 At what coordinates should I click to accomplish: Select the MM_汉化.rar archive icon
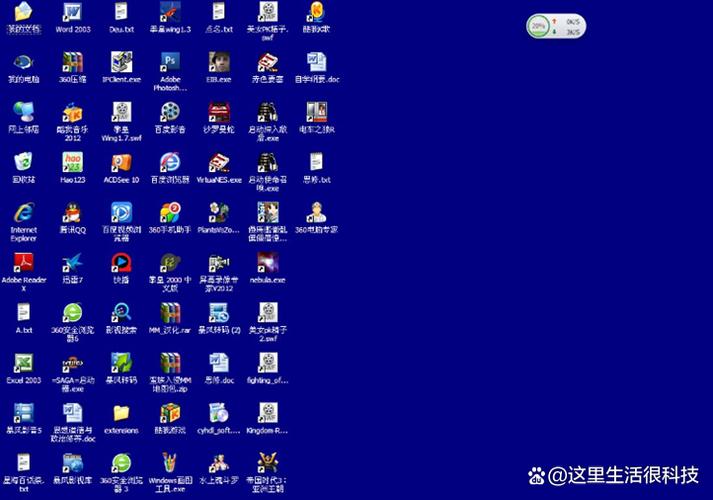pos(170,313)
